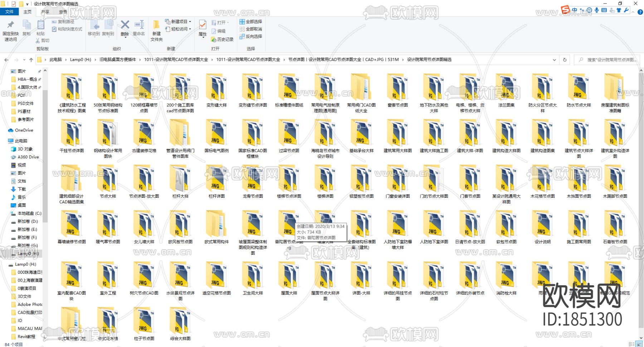
Task: Click the help question mark icon
Action: click(640, 12)
